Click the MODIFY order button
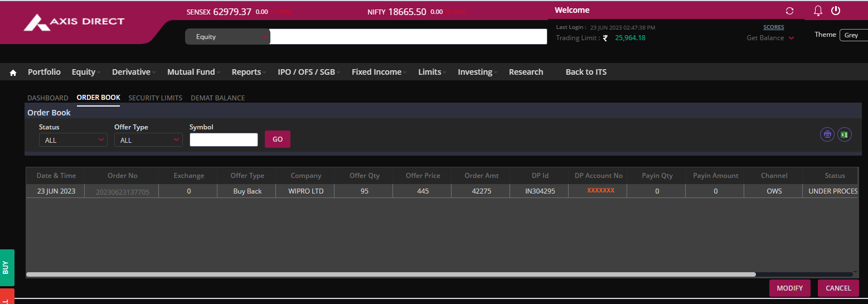 (789, 288)
